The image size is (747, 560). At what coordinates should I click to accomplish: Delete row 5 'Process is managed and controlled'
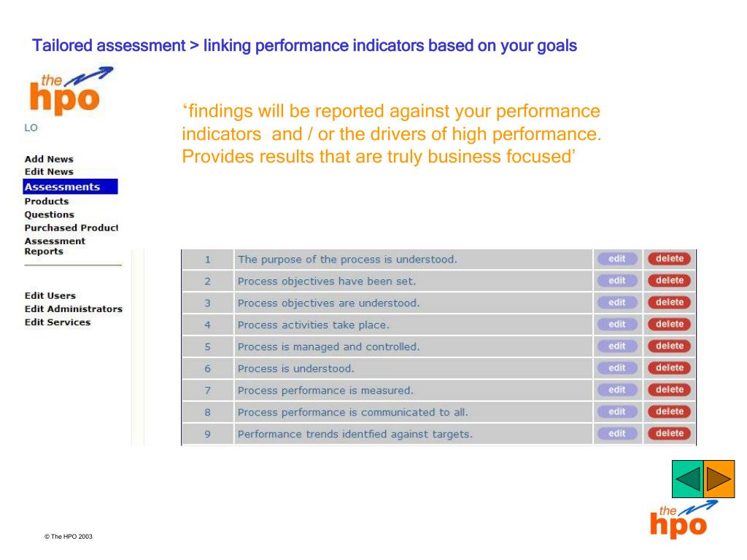[669, 346]
